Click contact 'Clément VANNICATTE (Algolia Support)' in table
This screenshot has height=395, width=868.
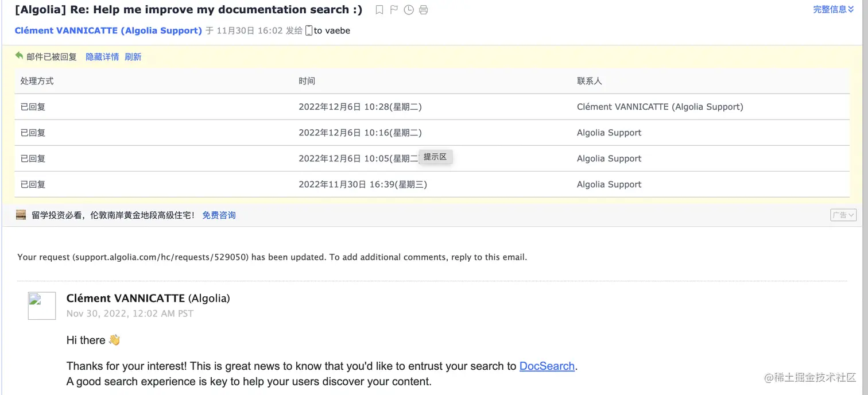pyautogui.click(x=660, y=107)
